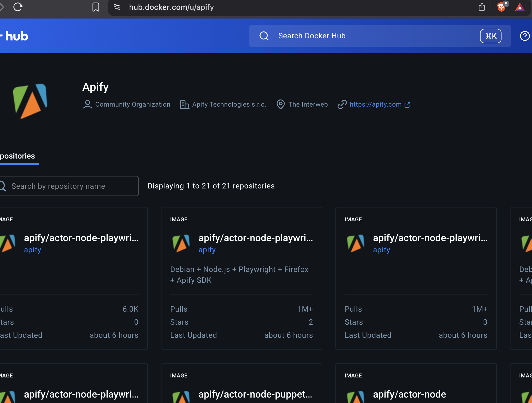Click the Apify logo in the Firefox repository card
532x403 pixels.
tap(181, 243)
